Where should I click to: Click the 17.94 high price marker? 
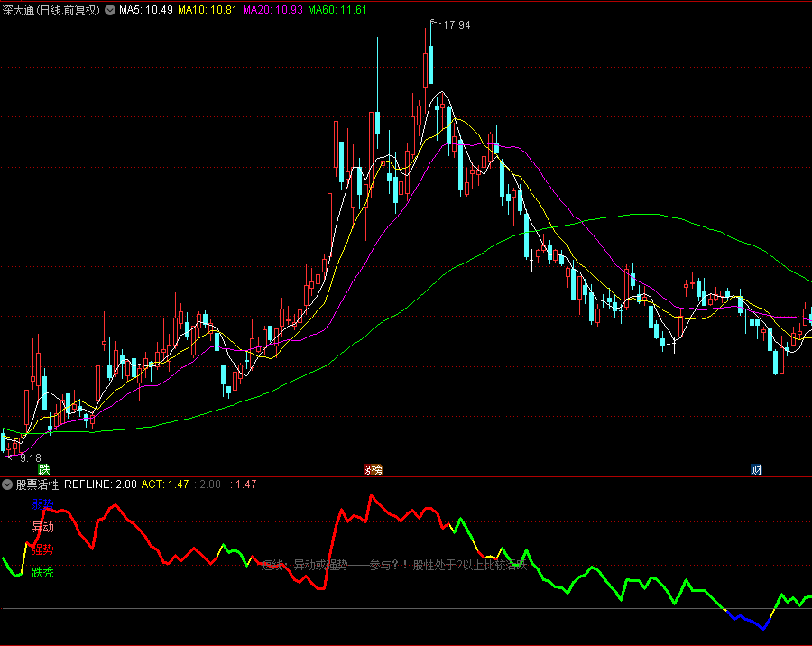point(457,25)
